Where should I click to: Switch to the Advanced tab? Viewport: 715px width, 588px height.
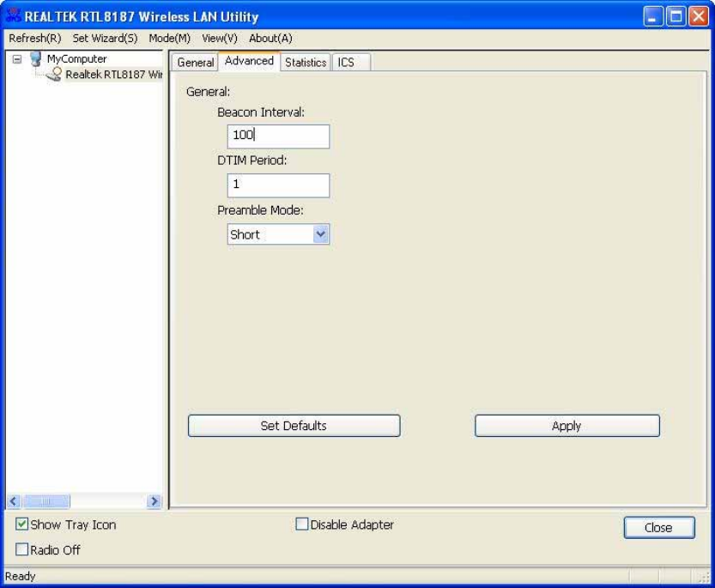click(249, 61)
